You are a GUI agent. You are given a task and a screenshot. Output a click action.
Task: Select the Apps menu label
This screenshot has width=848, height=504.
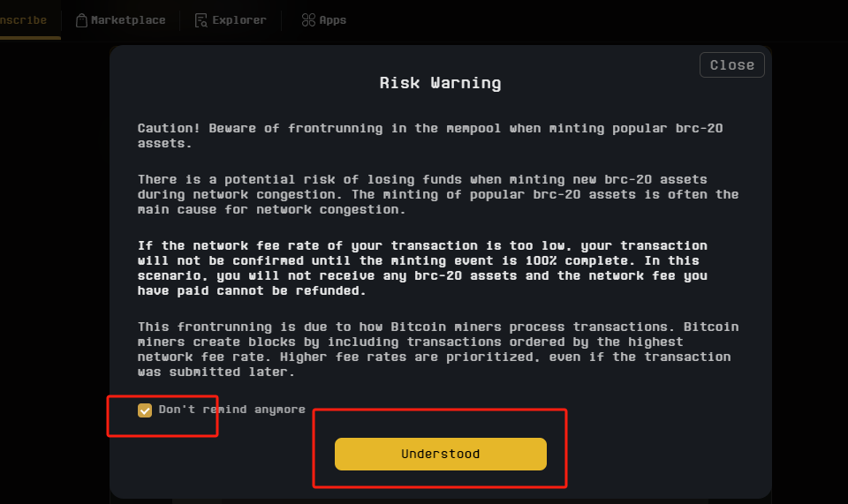(x=333, y=19)
